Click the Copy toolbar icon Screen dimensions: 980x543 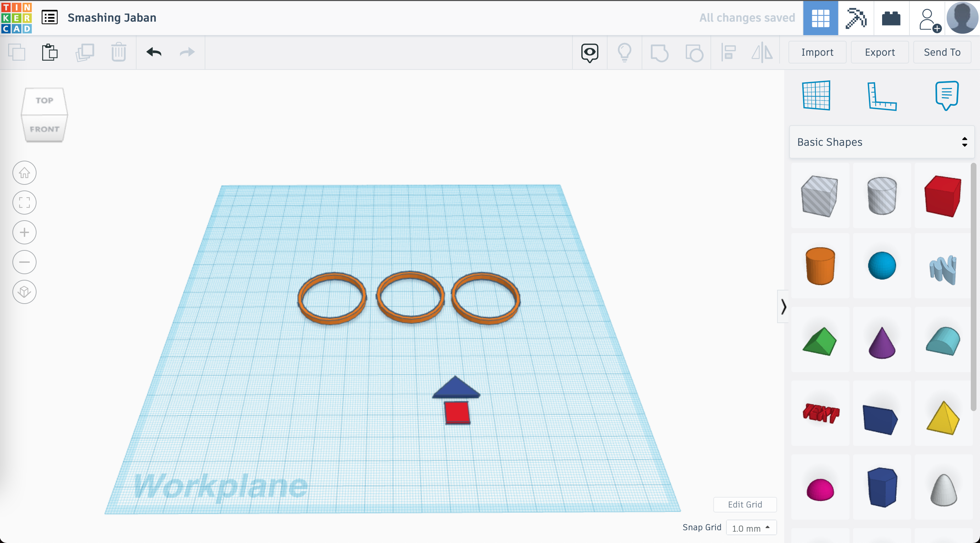point(17,52)
